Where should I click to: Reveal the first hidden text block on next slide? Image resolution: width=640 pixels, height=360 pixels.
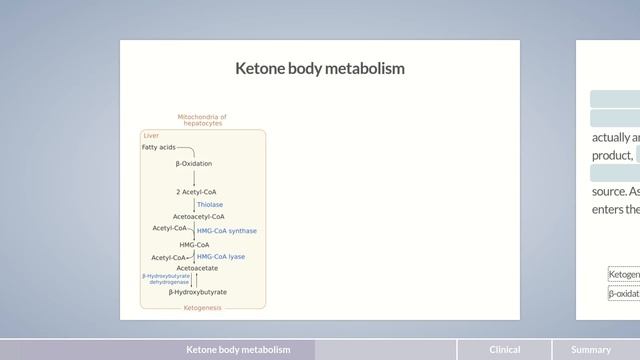tap(615, 99)
